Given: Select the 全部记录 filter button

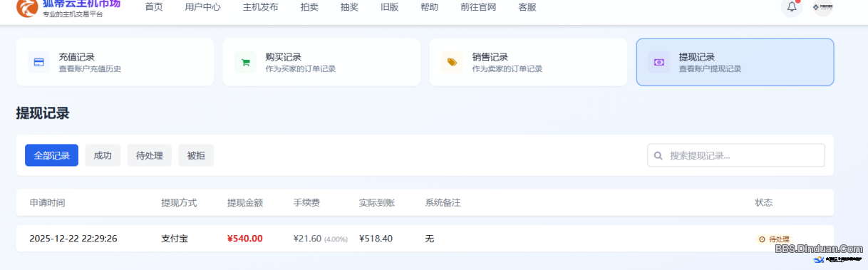Looking at the screenshot, I should click(51, 155).
